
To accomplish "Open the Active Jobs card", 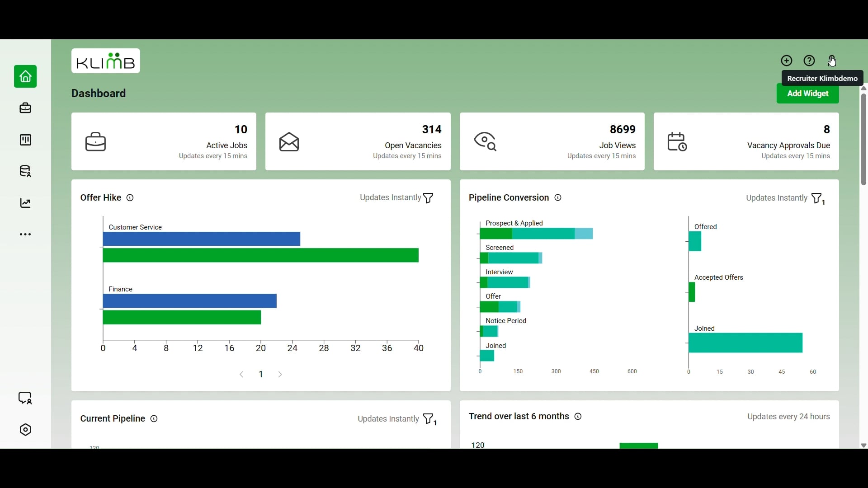I will pos(164,141).
